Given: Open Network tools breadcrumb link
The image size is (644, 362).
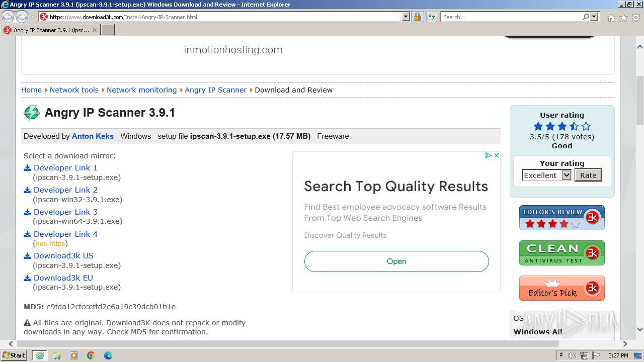Looking at the screenshot, I should click(x=74, y=90).
